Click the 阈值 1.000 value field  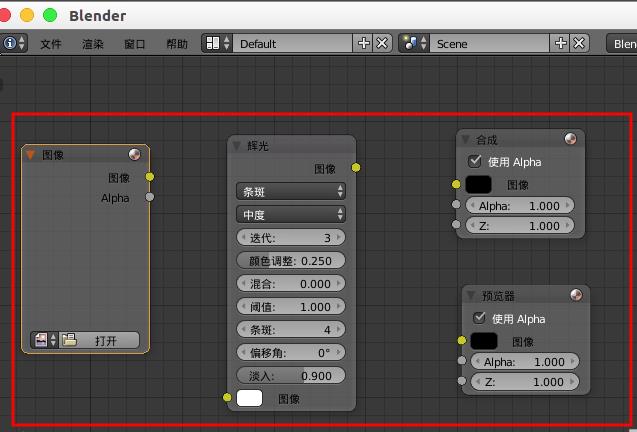tap(291, 306)
